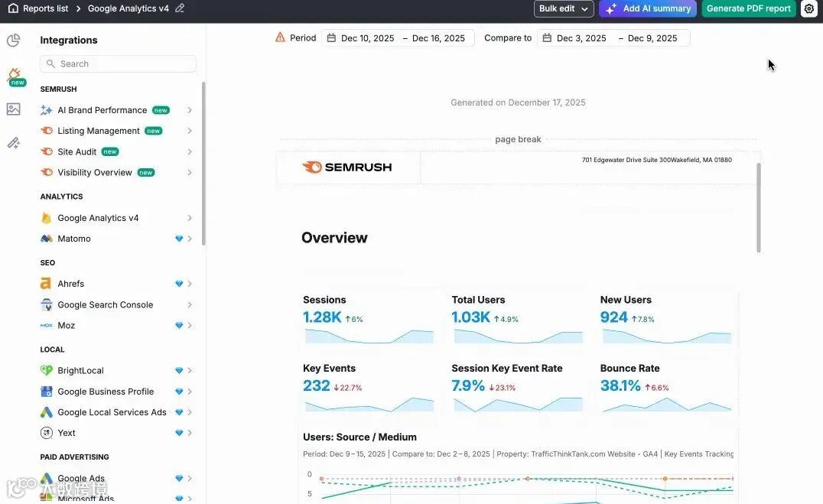Viewport: 823px width, 504px height.
Task: Click the premium diamond icon on Matomo
Action: click(x=179, y=239)
